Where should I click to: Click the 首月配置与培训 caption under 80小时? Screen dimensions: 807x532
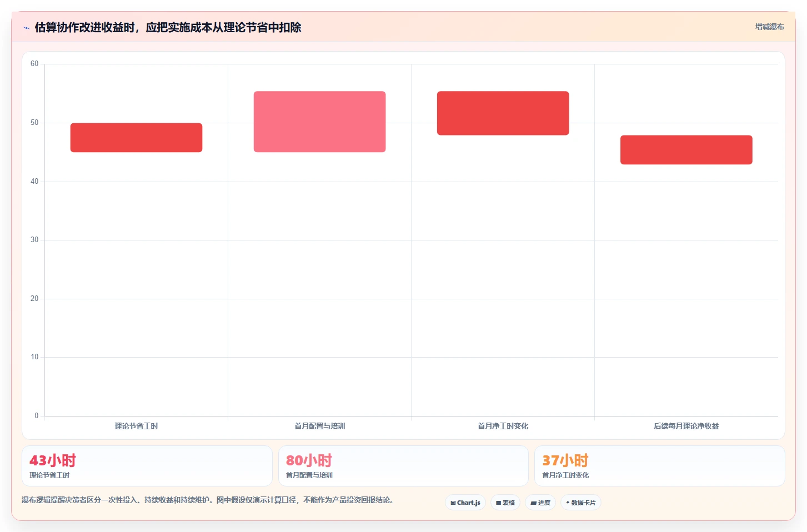click(309, 475)
